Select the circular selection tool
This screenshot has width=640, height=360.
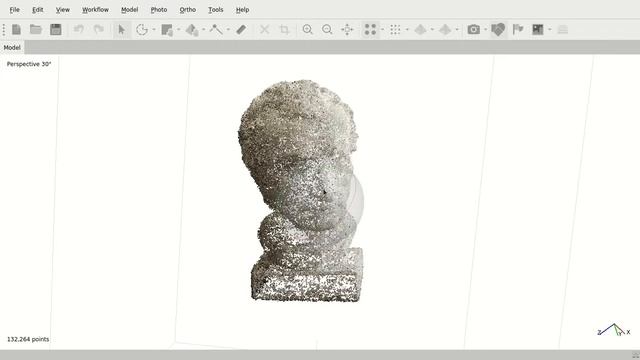pos(142,29)
